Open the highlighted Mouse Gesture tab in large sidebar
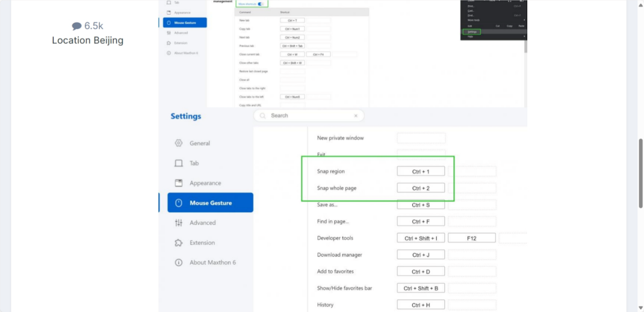The width and height of the screenshot is (644, 312). pyautogui.click(x=210, y=203)
